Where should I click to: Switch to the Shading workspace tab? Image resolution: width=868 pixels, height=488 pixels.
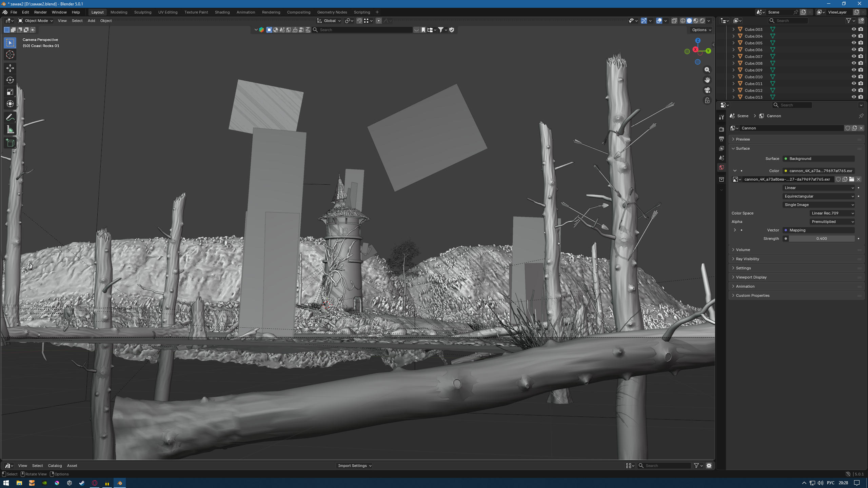click(222, 12)
